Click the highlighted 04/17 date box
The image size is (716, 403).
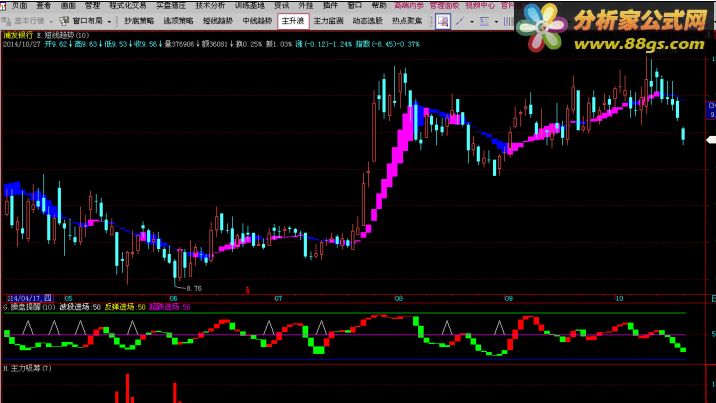(x=30, y=298)
